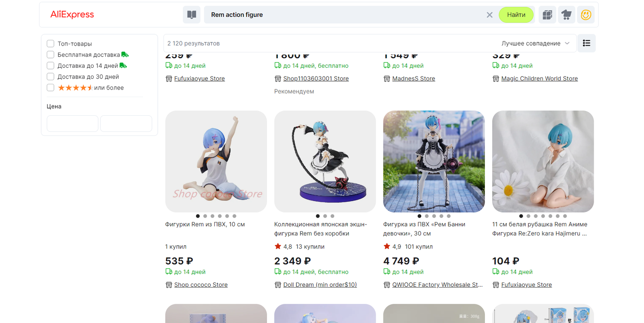Screen dimensions: 644x323
Task: Tick the four-and-a-half-star rating filter
Action: 50,88
